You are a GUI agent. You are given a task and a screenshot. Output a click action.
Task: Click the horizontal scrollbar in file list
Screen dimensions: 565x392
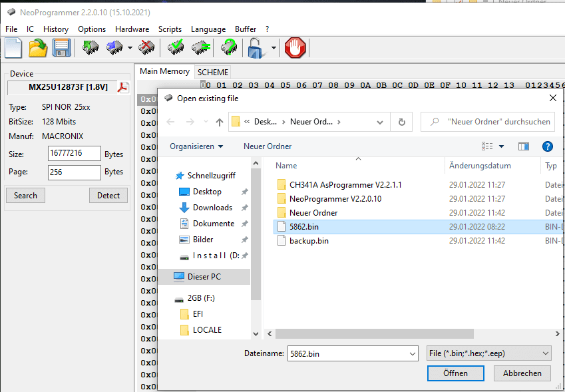click(x=375, y=333)
